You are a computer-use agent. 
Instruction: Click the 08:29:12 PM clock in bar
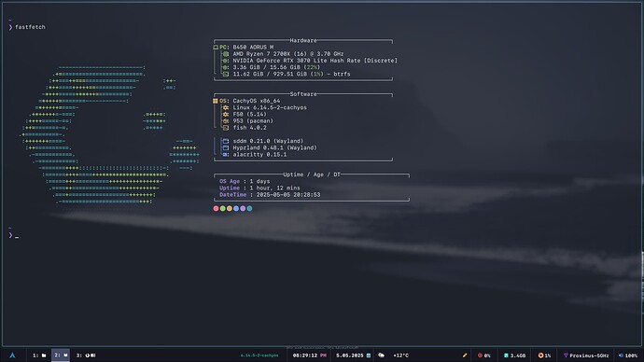point(309,355)
